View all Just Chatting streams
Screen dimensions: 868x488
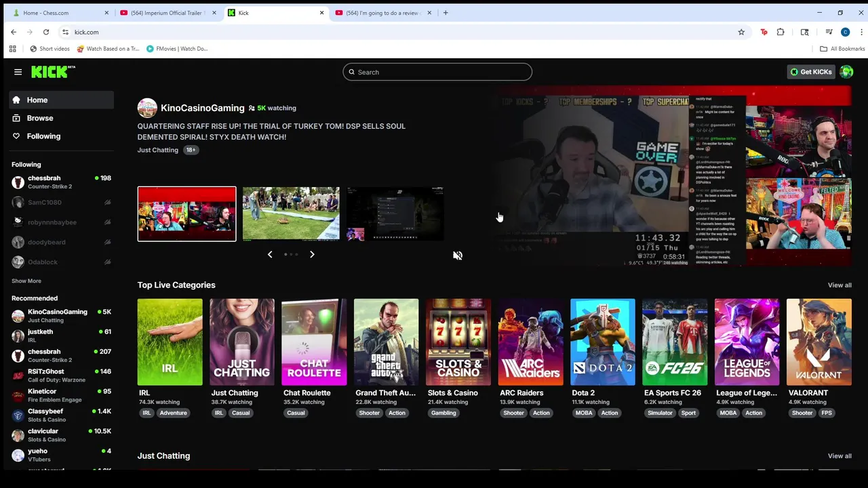tap(840, 456)
